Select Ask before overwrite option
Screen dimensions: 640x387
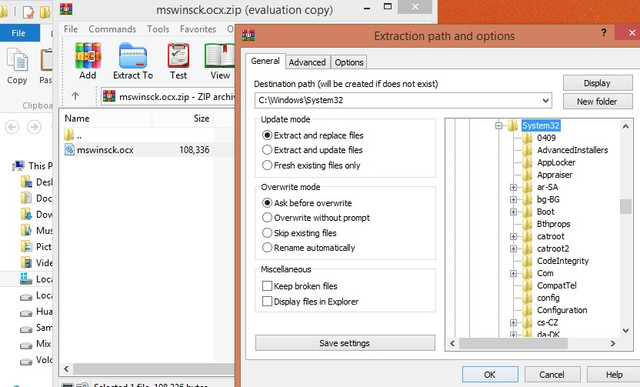coord(267,203)
